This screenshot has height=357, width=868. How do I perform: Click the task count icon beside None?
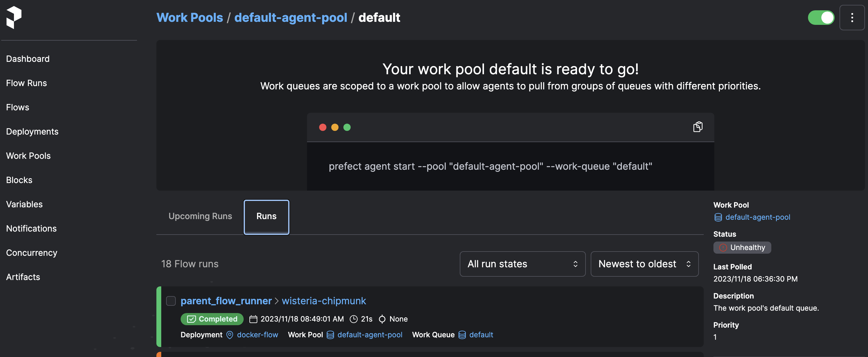point(382,319)
